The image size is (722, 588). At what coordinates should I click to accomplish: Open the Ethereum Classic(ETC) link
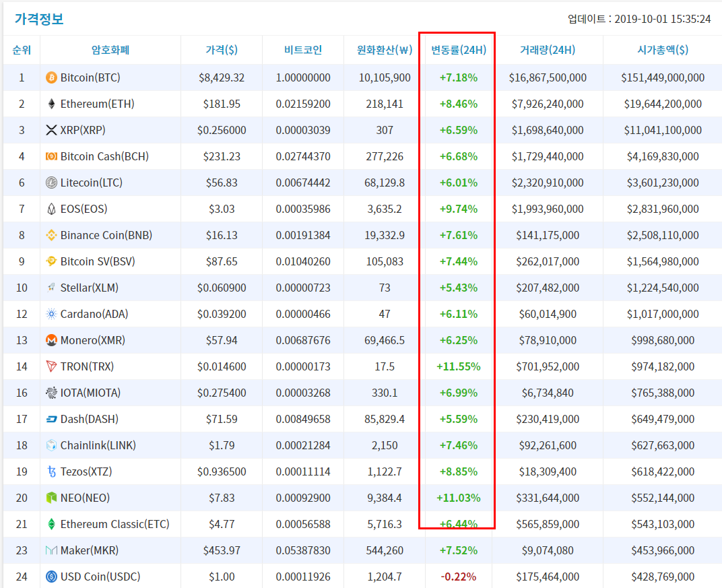[114, 523]
